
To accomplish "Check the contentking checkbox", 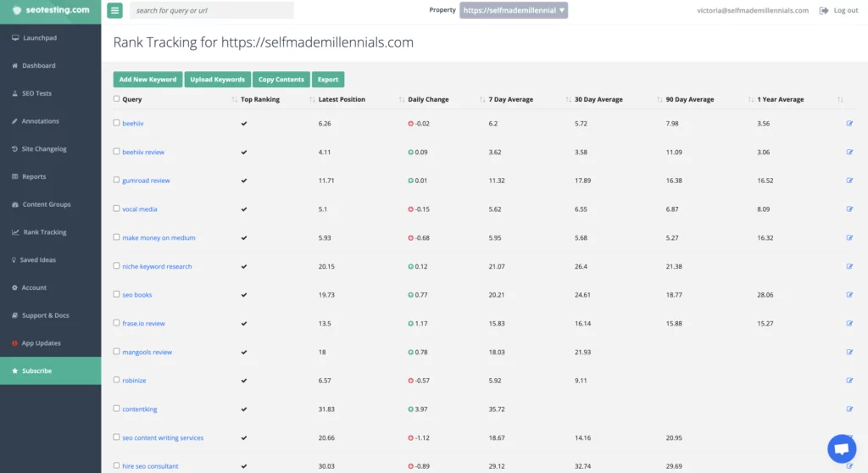I will 116,409.
